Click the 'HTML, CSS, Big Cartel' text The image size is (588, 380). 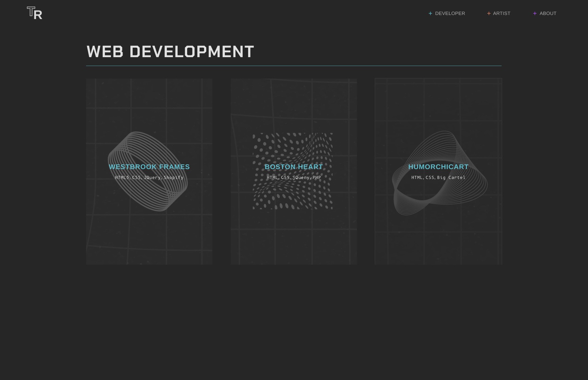pyautogui.click(x=438, y=178)
